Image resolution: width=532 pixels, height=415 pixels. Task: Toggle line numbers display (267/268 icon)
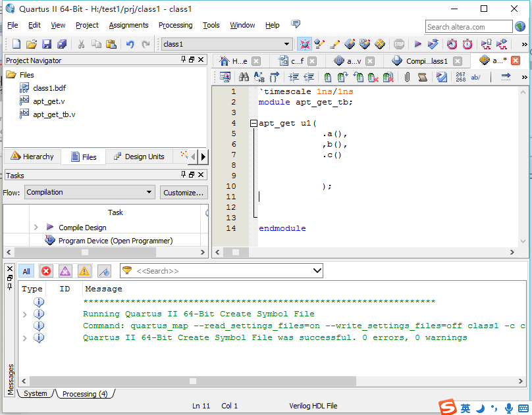[x=460, y=77]
